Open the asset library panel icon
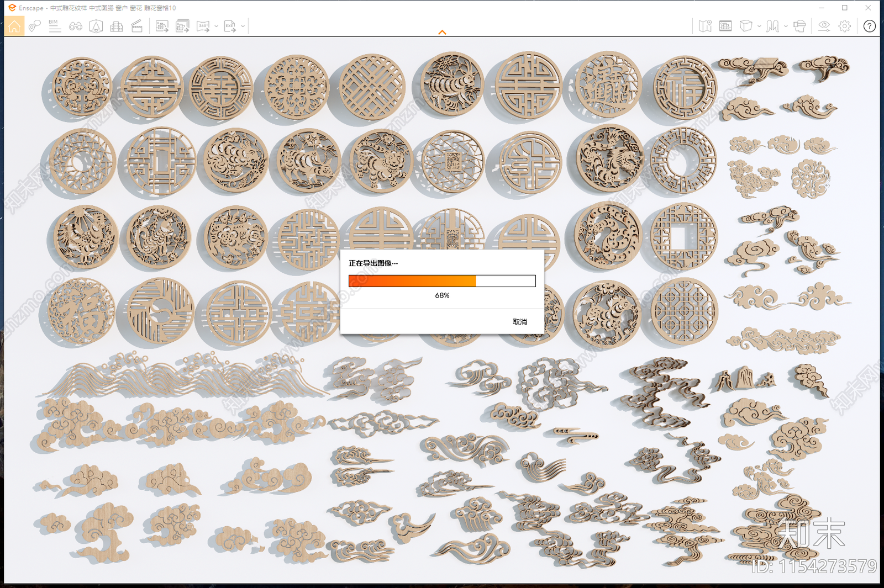The image size is (884, 588). (x=725, y=26)
